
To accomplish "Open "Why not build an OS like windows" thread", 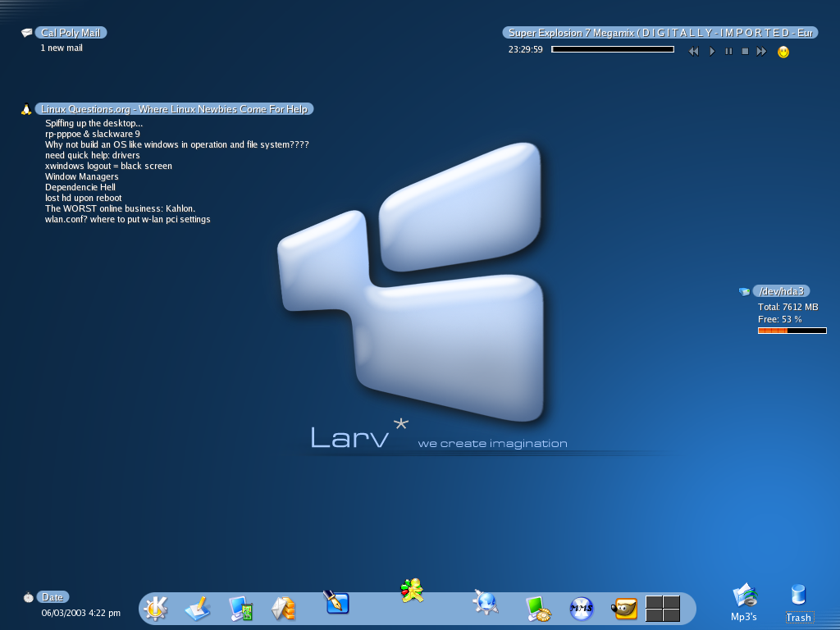I will coord(177,144).
